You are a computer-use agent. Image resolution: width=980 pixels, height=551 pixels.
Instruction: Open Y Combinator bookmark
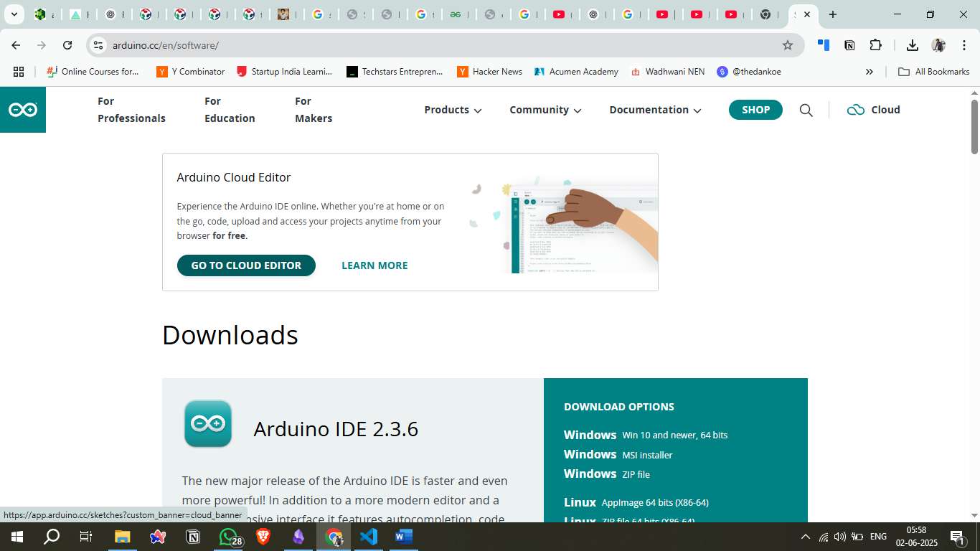(191, 72)
